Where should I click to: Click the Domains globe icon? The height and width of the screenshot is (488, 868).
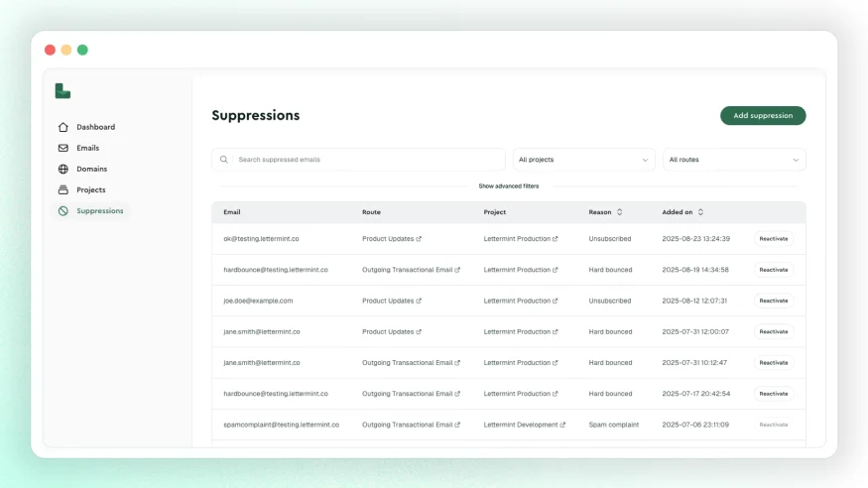pyautogui.click(x=63, y=170)
